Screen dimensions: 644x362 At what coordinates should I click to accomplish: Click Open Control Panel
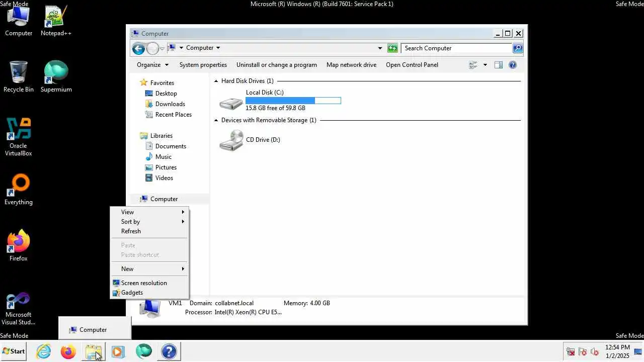tap(412, 65)
